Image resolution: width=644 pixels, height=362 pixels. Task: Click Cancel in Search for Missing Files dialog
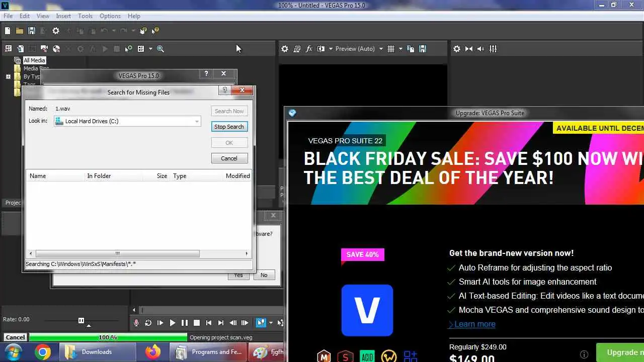click(x=229, y=158)
